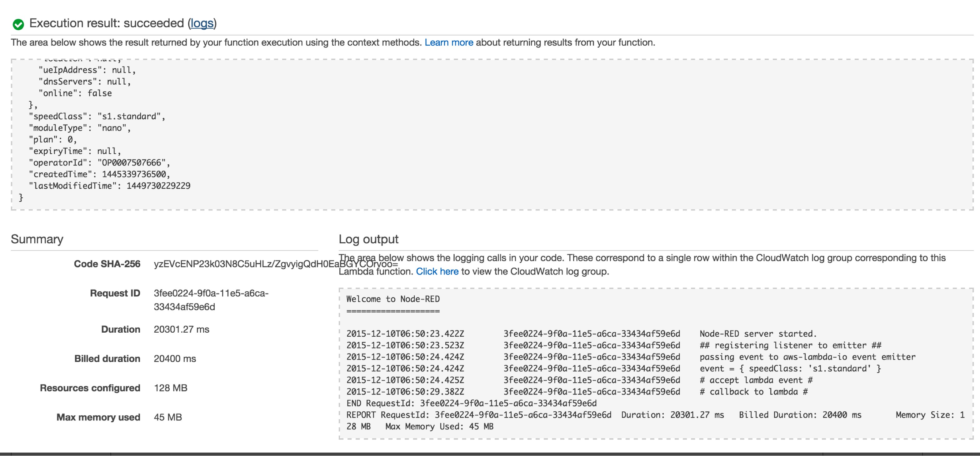The height and width of the screenshot is (456, 980).
Task: Select the Duration value 20301.27 ms
Action: (x=182, y=329)
